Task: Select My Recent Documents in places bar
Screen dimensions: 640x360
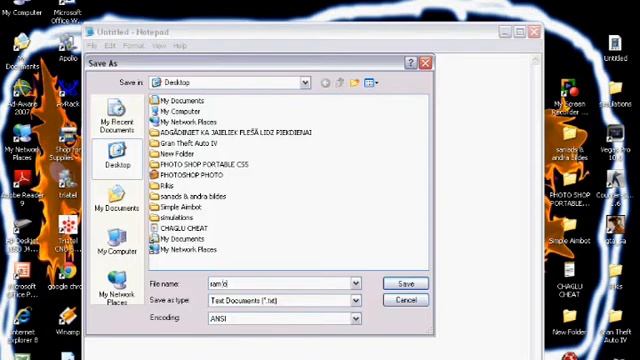Action: 117,116
